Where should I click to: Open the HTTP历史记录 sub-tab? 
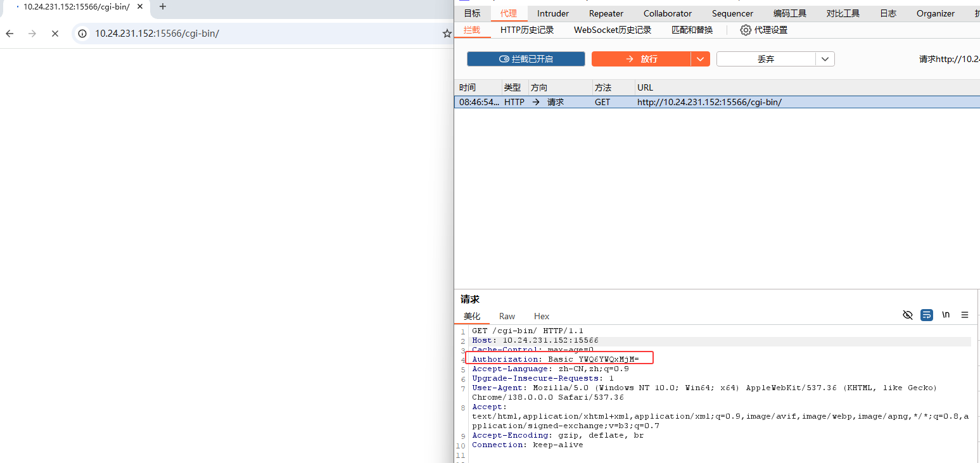(527, 30)
